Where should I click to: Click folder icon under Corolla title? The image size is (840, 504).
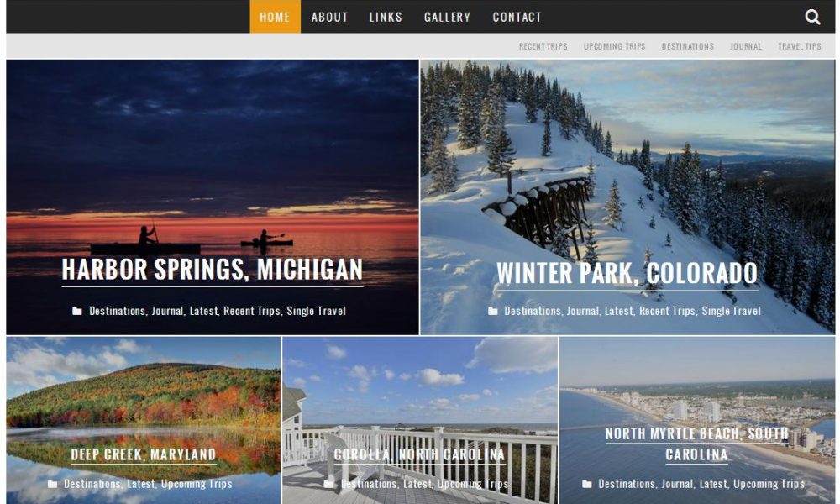point(328,484)
